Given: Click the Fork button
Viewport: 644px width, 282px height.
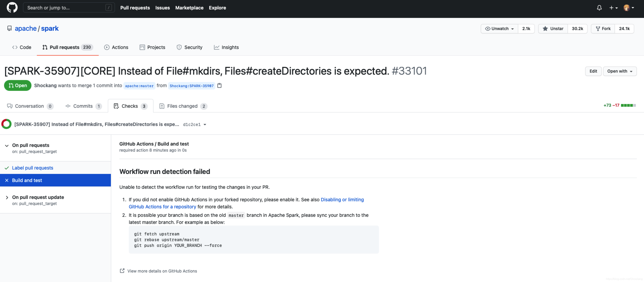Looking at the screenshot, I should pos(603,29).
